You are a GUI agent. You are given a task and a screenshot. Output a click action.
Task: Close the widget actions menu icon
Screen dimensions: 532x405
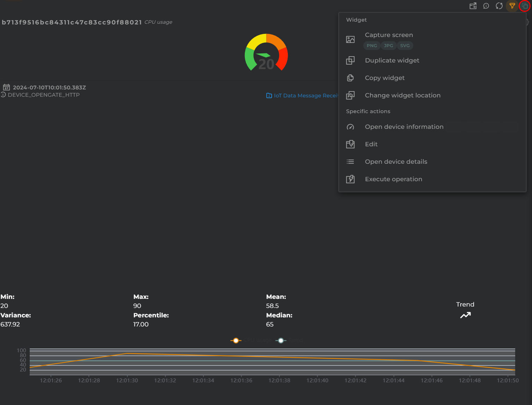click(525, 6)
